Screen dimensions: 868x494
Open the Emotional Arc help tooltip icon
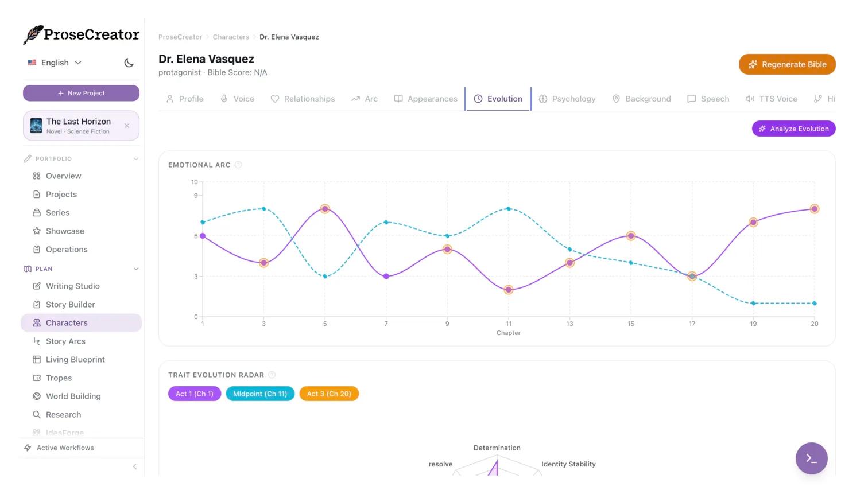(239, 165)
